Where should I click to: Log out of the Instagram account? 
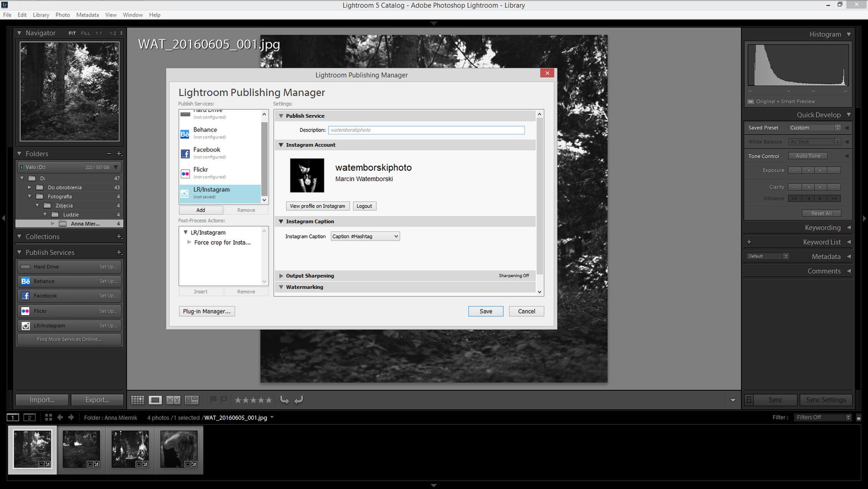pyautogui.click(x=364, y=206)
